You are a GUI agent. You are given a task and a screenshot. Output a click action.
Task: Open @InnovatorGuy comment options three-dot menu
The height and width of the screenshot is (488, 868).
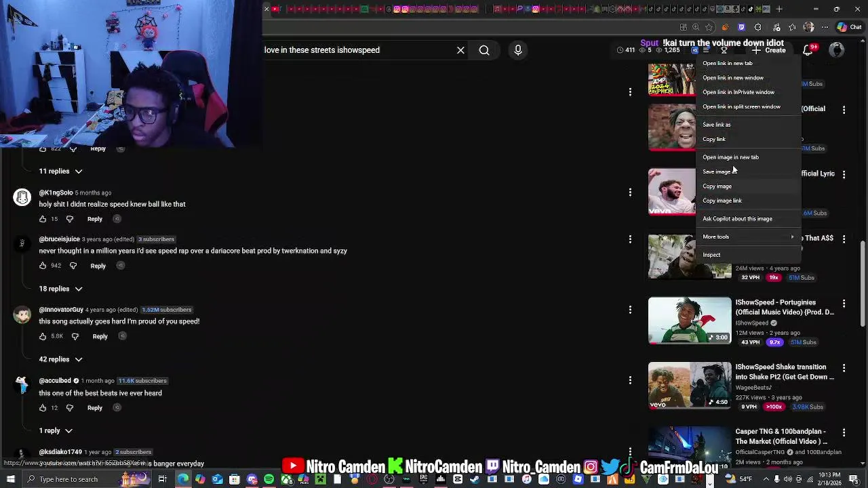(x=630, y=310)
